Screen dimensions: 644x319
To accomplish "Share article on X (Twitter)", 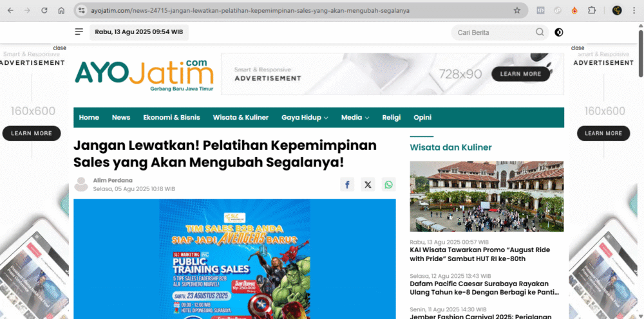I will (x=368, y=185).
